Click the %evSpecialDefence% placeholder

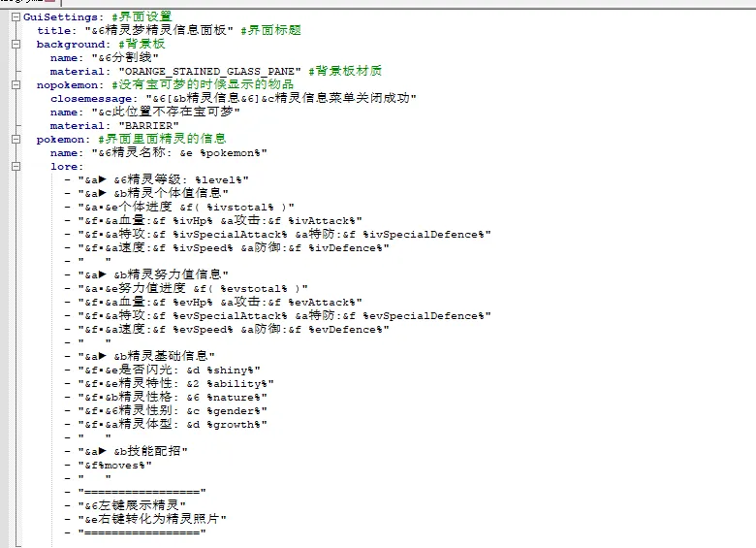[x=424, y=316]
